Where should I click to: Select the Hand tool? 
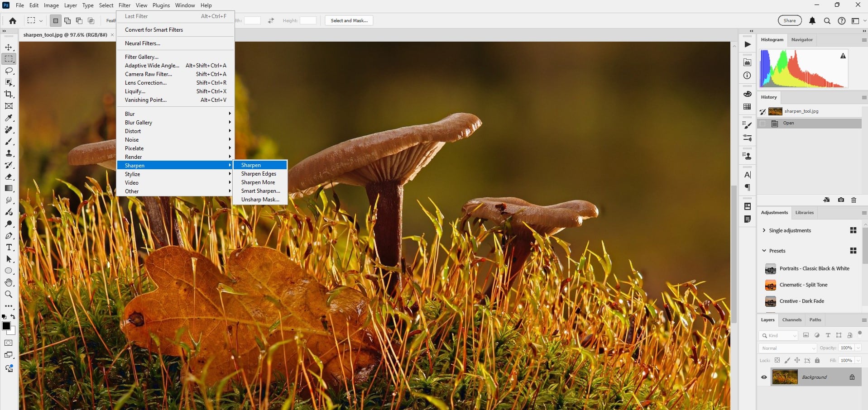(x=8, y=282)
